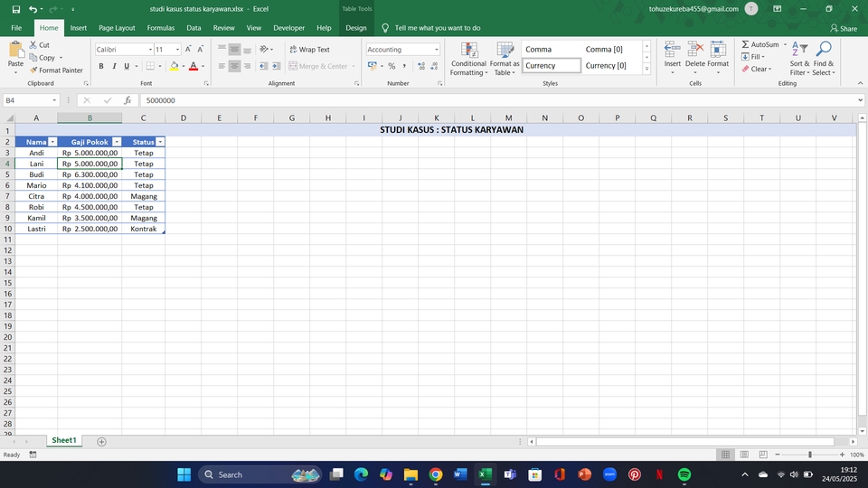Open the Gaji Pokok filter dropdown
The height and width of the screenshot is (488, 868).
pyautogui.click(x=117, y=142)
